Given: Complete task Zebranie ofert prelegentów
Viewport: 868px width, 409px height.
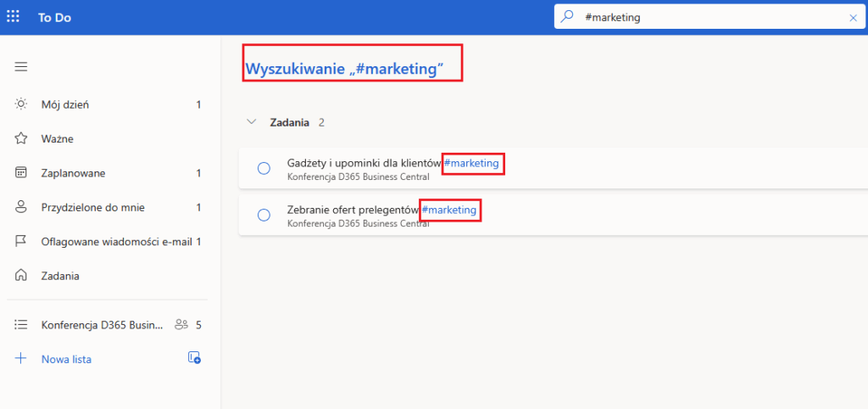Looking at the screenshot, I should (264, 215).
